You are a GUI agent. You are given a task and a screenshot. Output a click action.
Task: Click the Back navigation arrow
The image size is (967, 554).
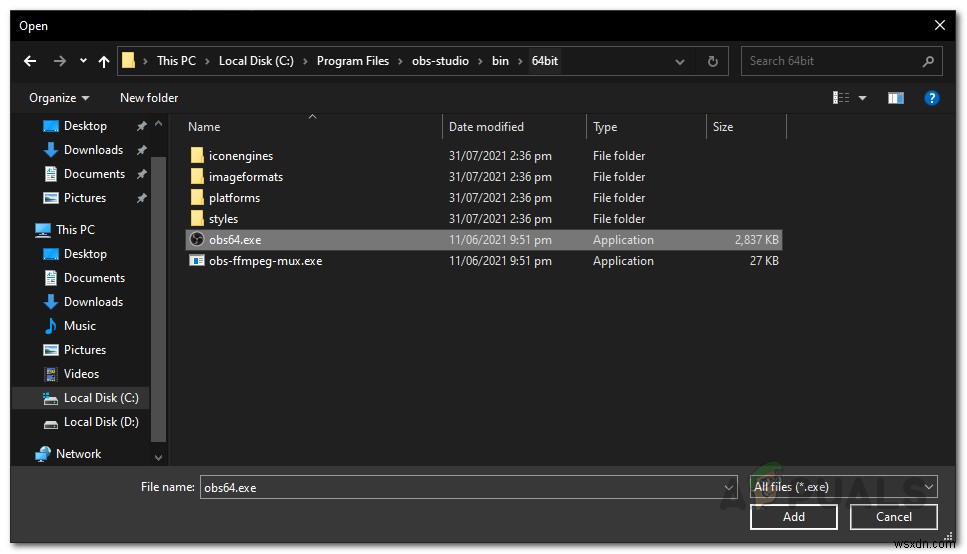pos(30,61)
